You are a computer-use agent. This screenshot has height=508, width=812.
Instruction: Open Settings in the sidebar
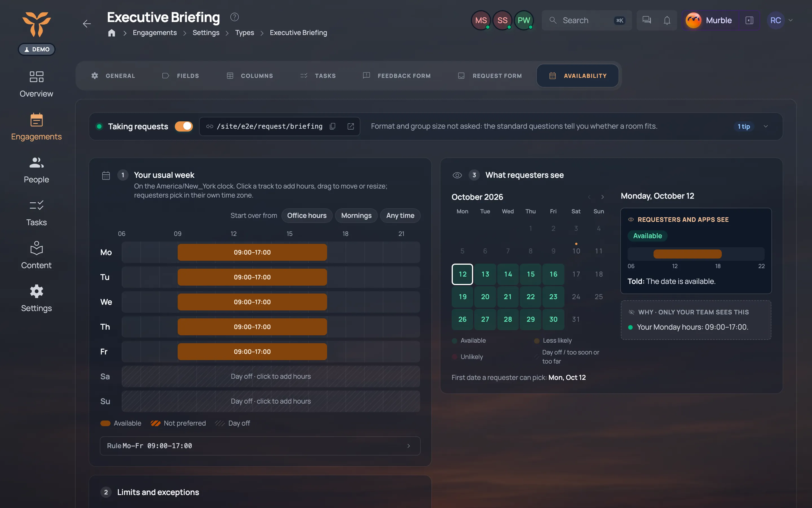point(36,299)
